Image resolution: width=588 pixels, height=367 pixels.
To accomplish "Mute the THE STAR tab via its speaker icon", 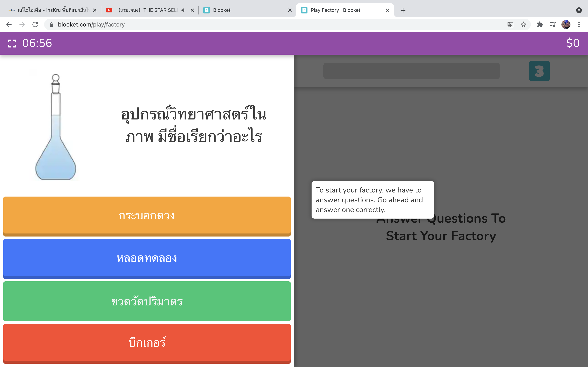I will coord(183,10).
